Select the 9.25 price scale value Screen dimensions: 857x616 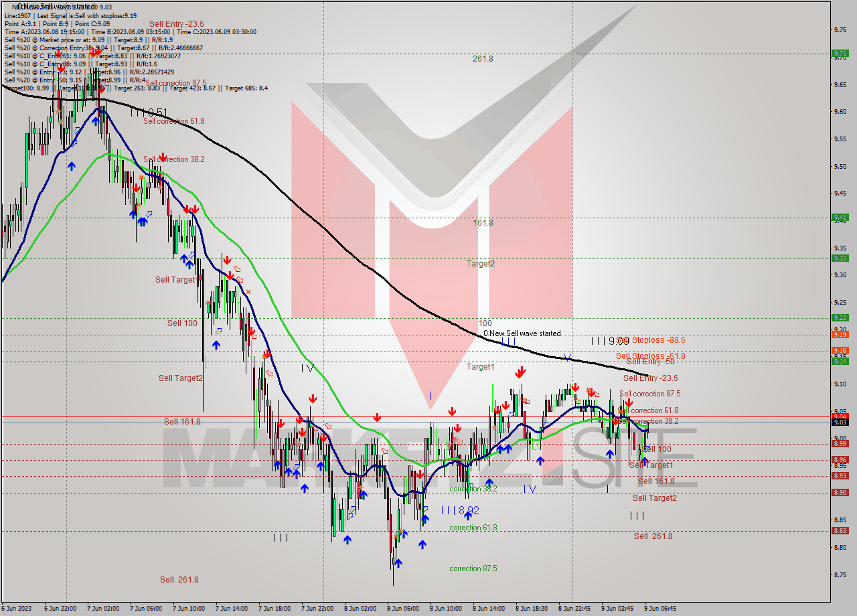tap(840, 302)
